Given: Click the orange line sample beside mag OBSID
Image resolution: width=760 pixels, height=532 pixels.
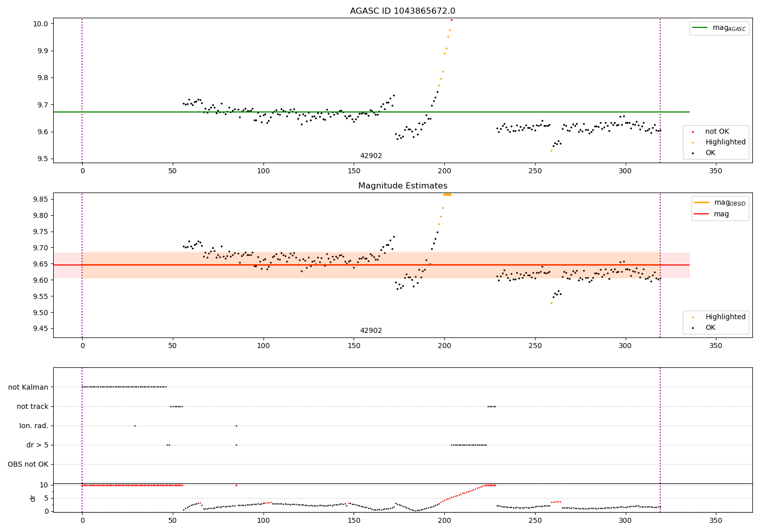Looking at the screenshot, I should (702, 203).
